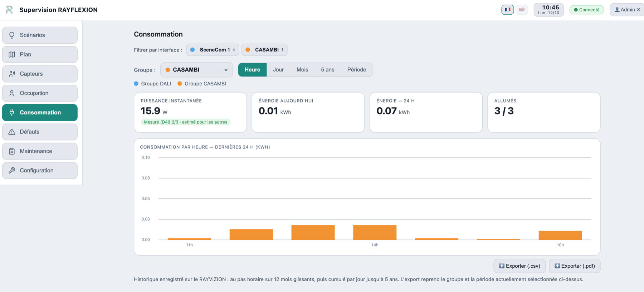Click the Défauts warning triangle icon
This screenshot has height=292, width=644.
pyautogui.click(x=12, y=132)
